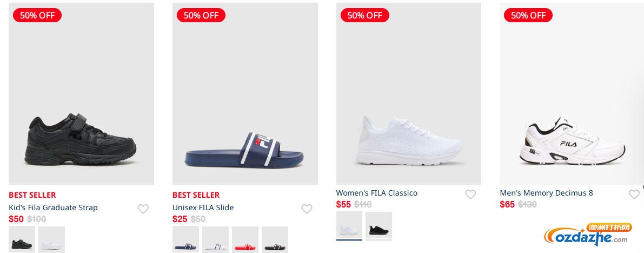Viewport: 644px width, 253px height.
Task: Select black Kid's Graduate Strap color swatch
Action: click(22, 239)
